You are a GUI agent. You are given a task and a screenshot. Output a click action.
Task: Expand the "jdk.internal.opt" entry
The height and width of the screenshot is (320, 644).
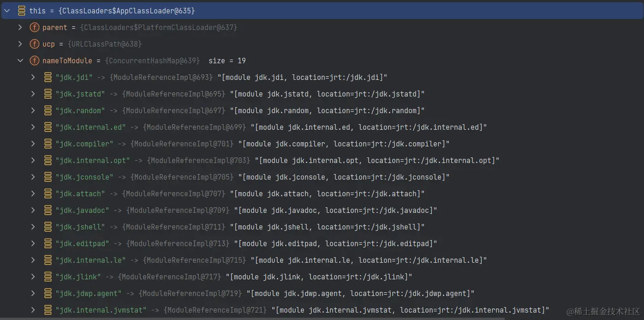[x=33, y=160]
